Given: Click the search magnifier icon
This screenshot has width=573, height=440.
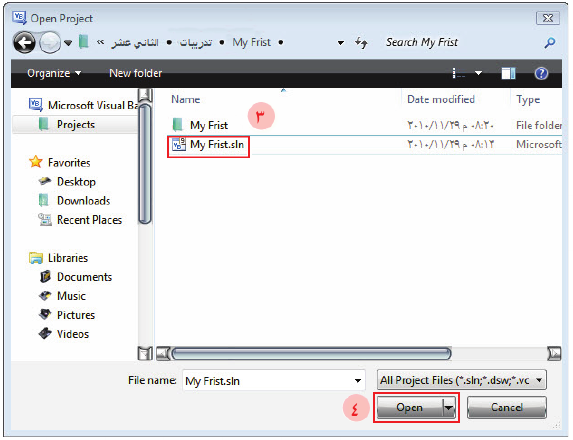Looking at the screenshot, I should point(550,43).
